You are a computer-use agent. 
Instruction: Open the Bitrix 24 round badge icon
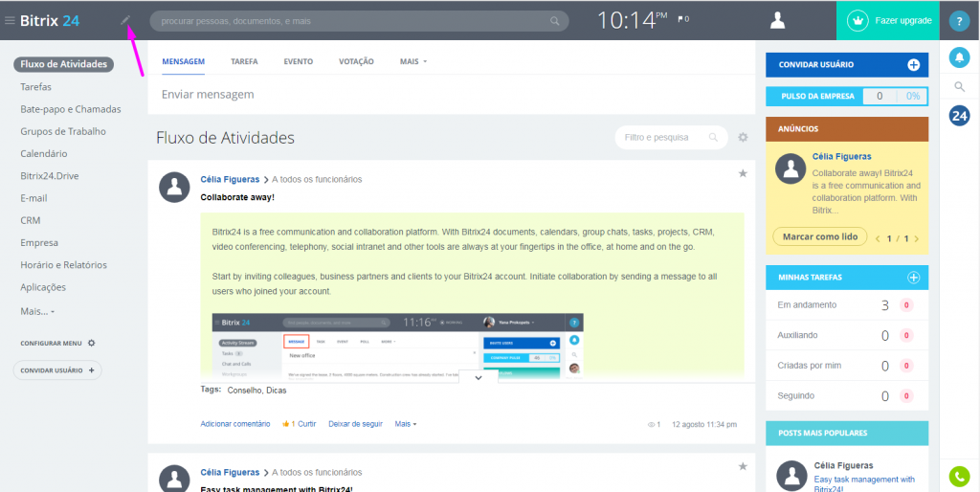click(x=959, y=116)
